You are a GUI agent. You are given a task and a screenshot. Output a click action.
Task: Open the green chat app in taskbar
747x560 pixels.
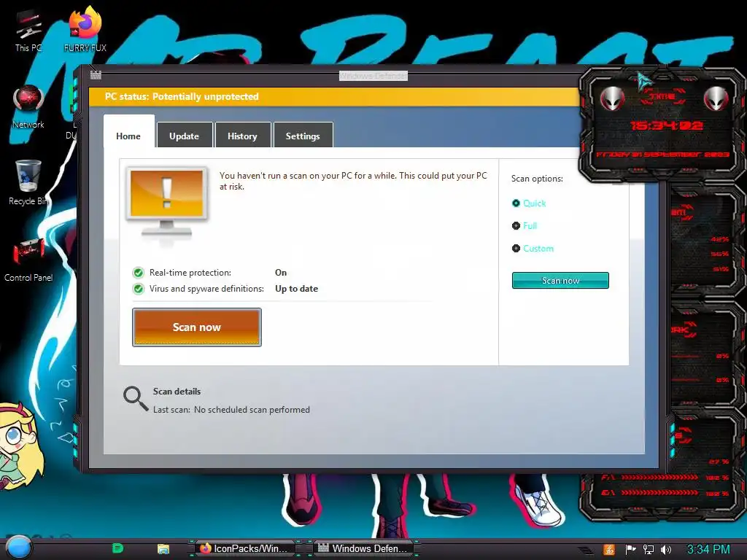pos(117,548)
